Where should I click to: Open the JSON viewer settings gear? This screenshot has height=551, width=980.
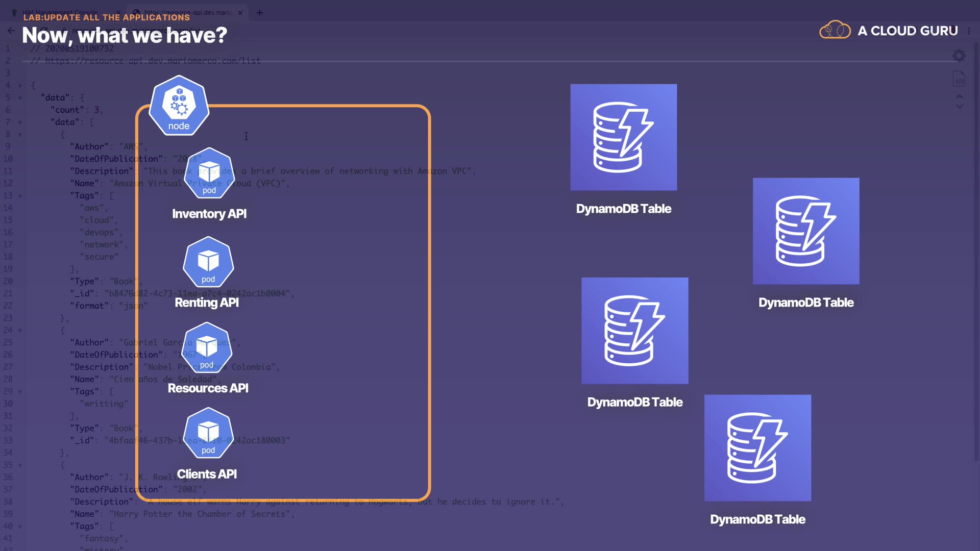point(959,56)
